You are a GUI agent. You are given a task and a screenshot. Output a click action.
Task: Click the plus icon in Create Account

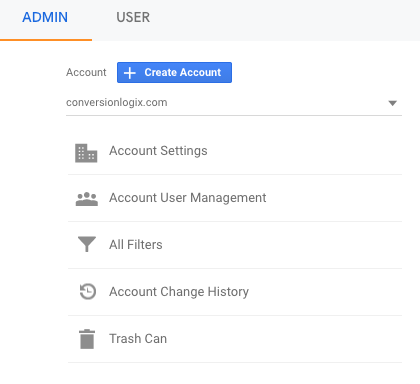(x=130, y=73)
